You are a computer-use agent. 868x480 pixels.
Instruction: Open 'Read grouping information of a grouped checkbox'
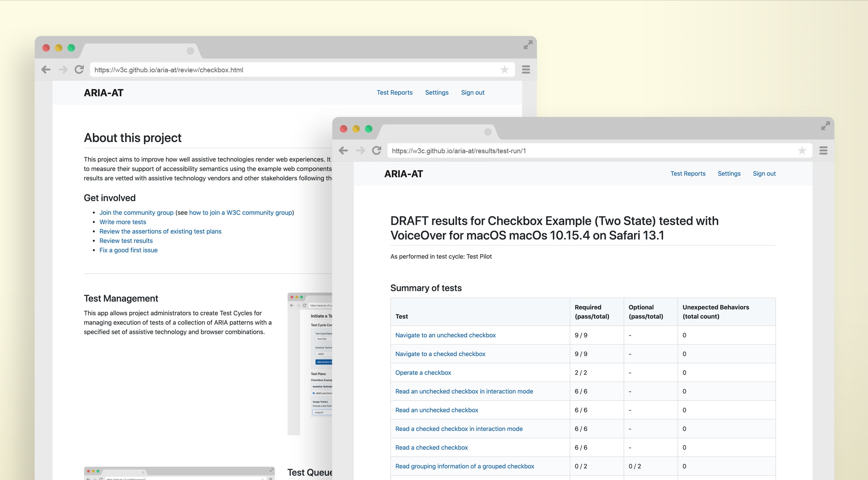(x=465, y=466)
